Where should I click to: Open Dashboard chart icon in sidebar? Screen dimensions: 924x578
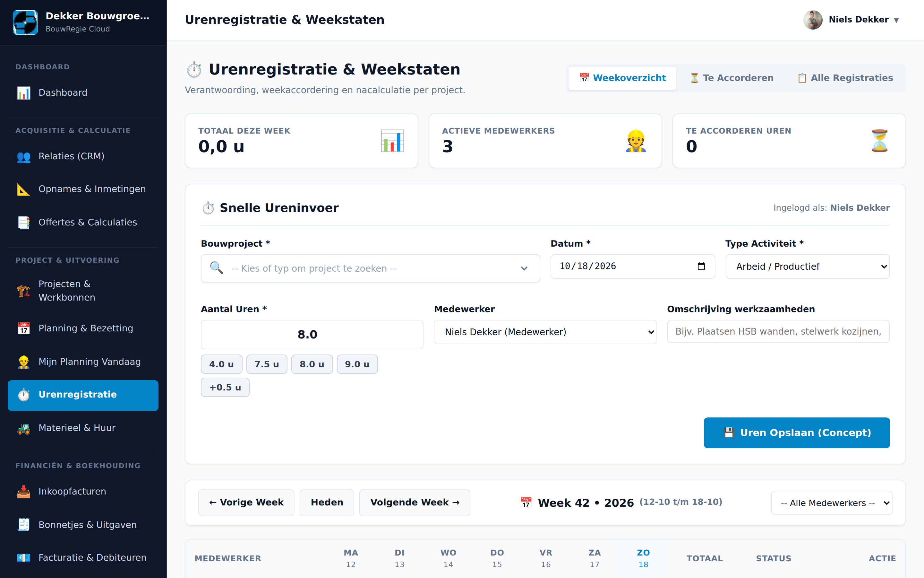point(24,93)
